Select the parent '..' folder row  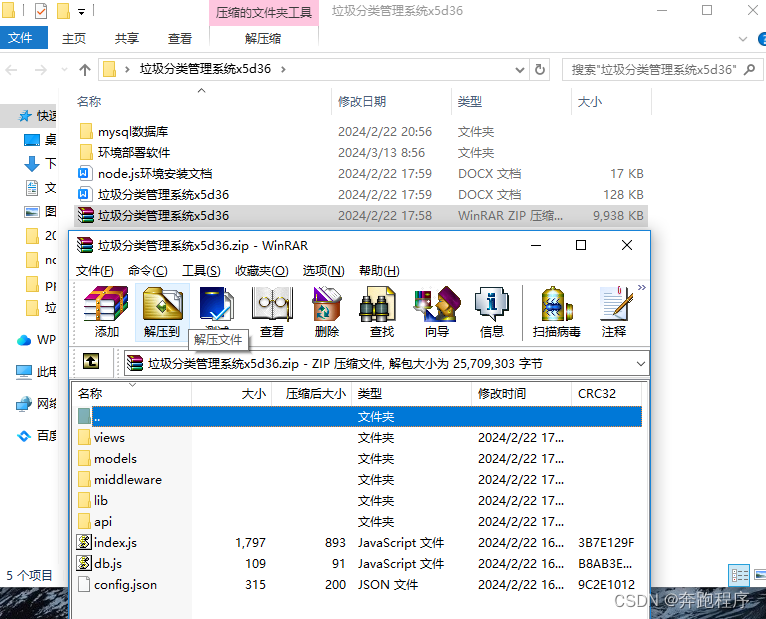(359, 416)
